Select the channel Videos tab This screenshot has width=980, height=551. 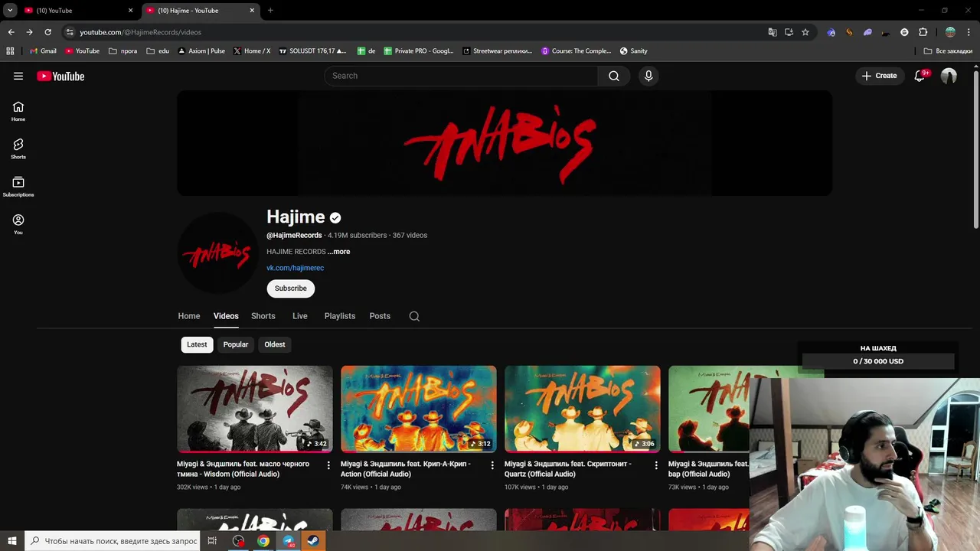[226, 316]
